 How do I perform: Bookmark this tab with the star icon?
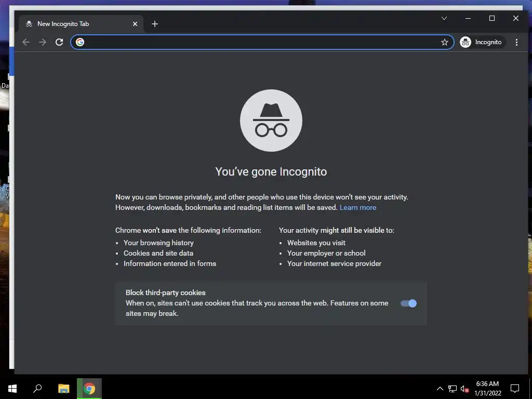point(445,42)
